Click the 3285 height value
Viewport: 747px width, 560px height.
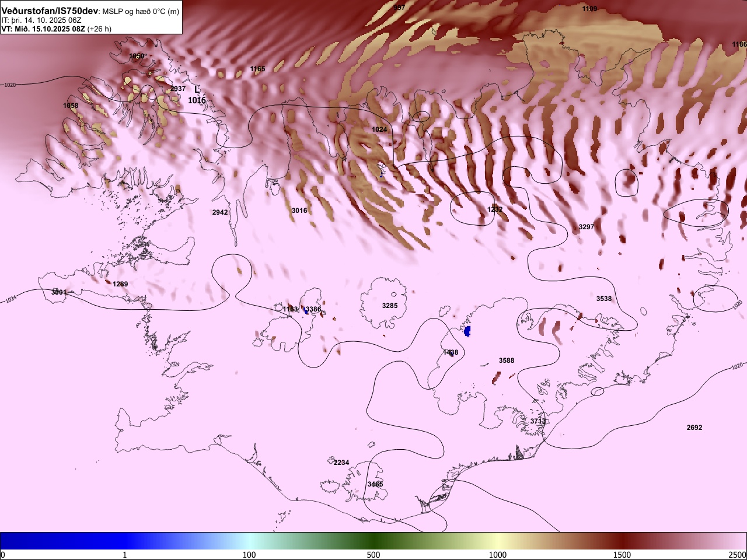point(390,306)
